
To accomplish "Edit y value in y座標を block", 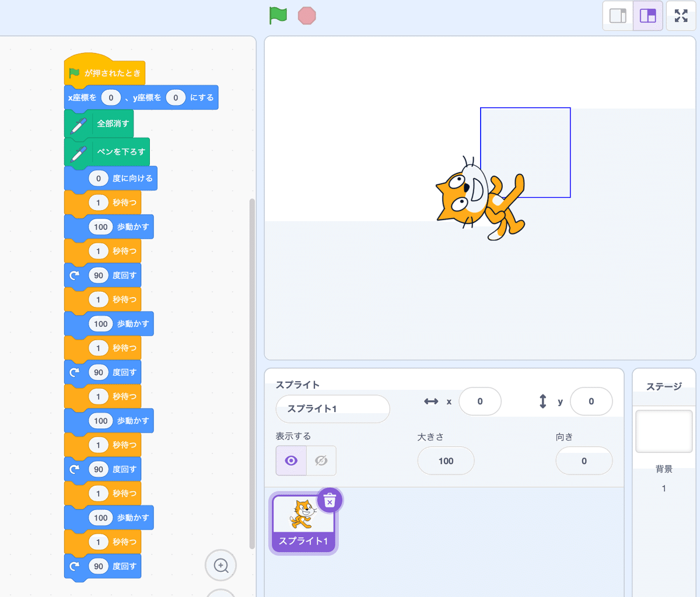I will (176, 97).
